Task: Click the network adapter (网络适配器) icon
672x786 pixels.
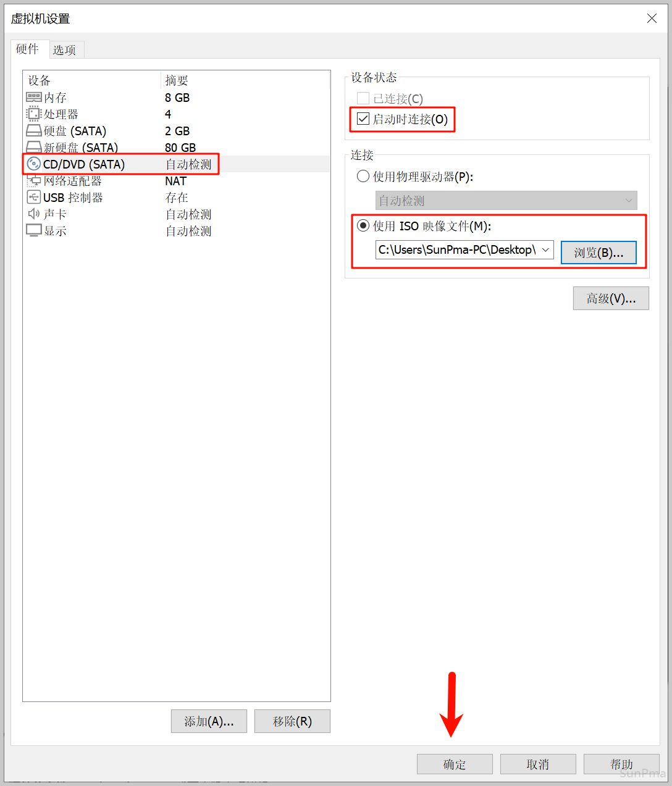Action: click(x=34, y=181)
